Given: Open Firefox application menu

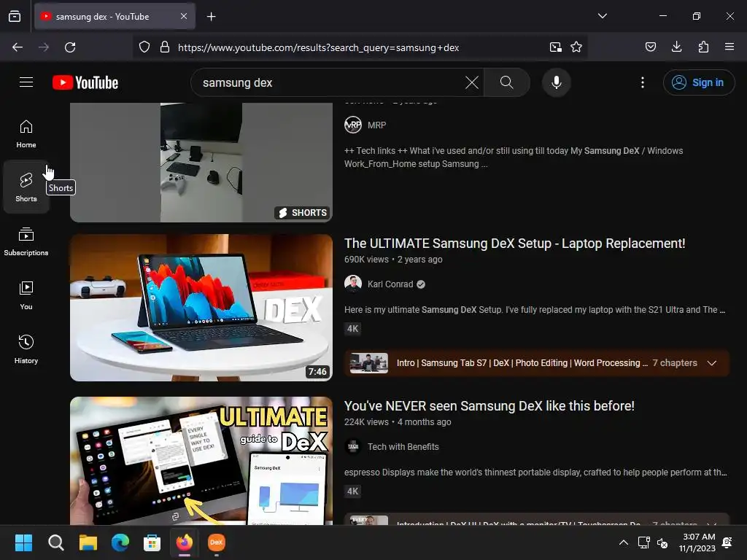Looking at the screenshot, I should [729, 47].
